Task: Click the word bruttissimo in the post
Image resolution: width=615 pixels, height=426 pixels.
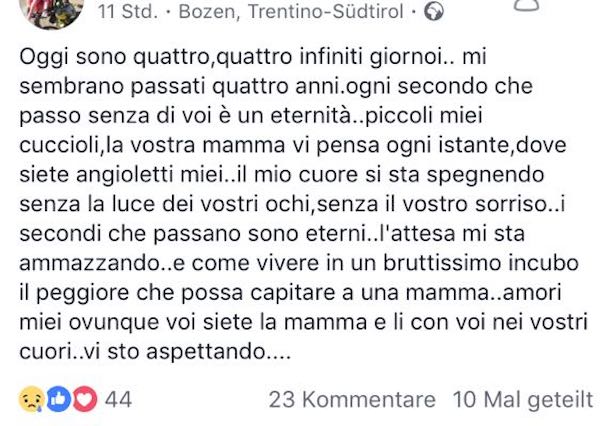Action: pyautogui.click(x=442, y=263)
